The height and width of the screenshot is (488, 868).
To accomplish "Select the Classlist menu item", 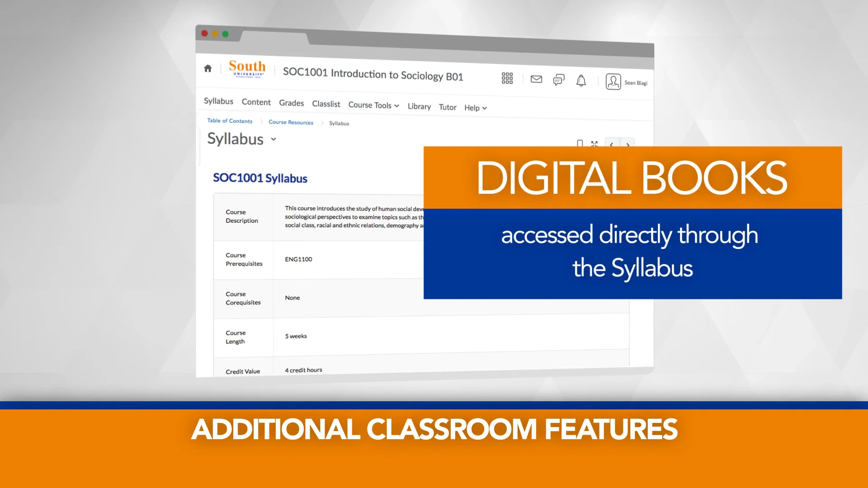I will click(x=326, y=104).
